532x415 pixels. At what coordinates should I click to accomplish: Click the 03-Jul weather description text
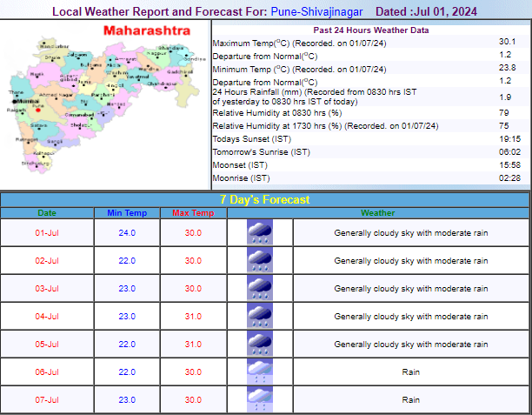click(x=411, y=289)
